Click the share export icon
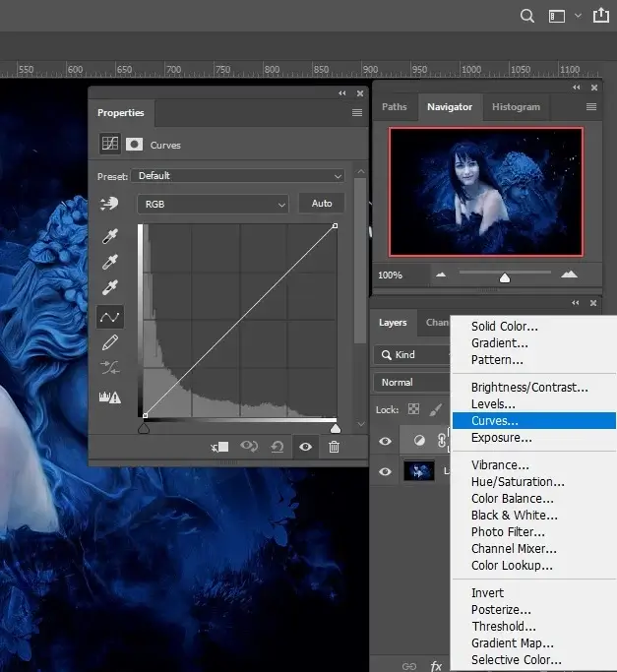Screen dimensions: 617x672 [600, 15]
